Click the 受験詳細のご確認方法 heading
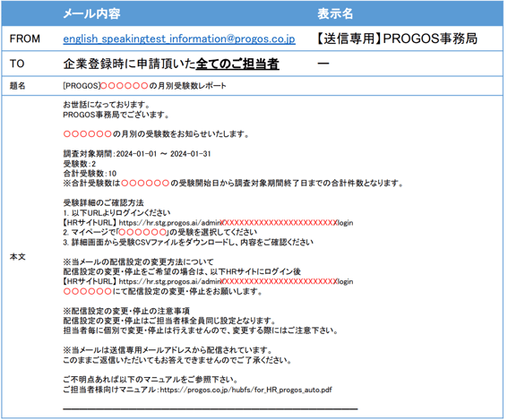The width and height of the screenshot is (508, 420). [x=103, y=203]
